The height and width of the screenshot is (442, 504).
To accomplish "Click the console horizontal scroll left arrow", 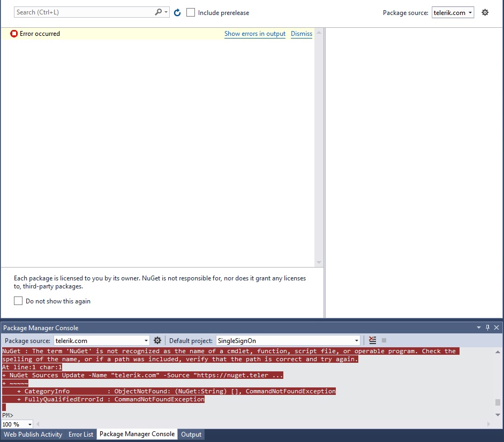I will click(x=37, y=424).
